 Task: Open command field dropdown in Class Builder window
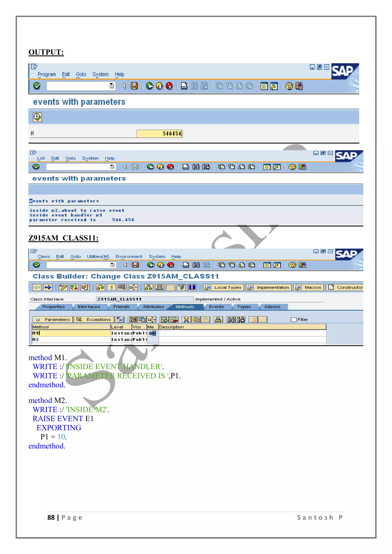click(112, 265)
